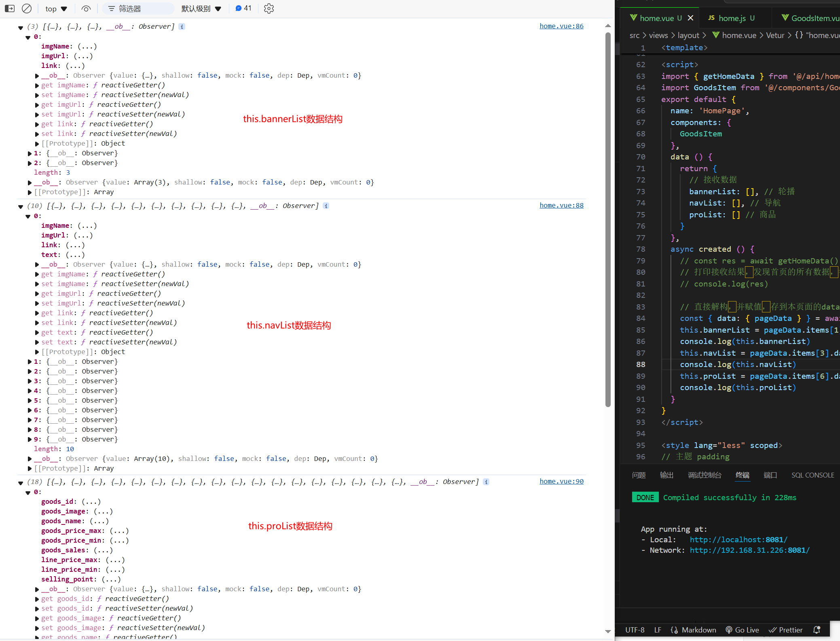Image resolution: width=840 pixels, height=641 pixels.
Task: Click the Vue icon on the home.vue tab
Action: [633, 18]
